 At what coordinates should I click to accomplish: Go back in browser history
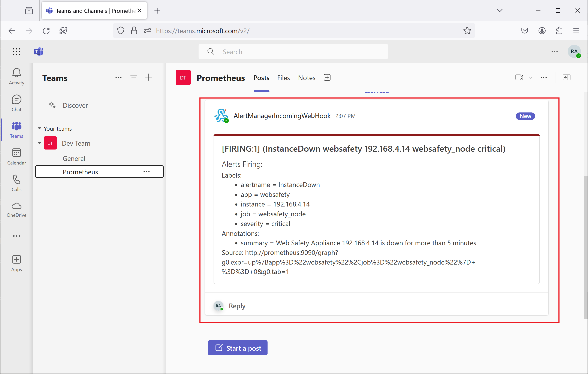(x=12, y=31)
